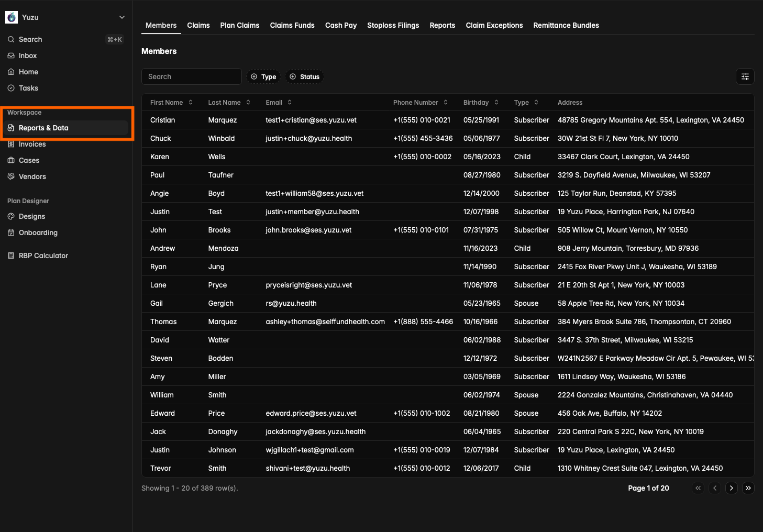The image size is (763, 532).
Task: Sort by First Name column arrows
Action: 191,102
